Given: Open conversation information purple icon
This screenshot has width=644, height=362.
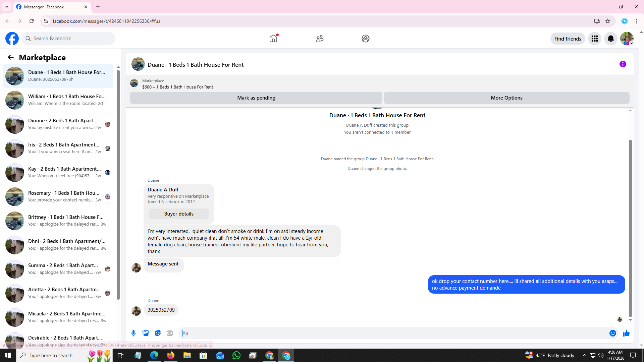Looking at the screenshot, I should click(x=623, y=64).
